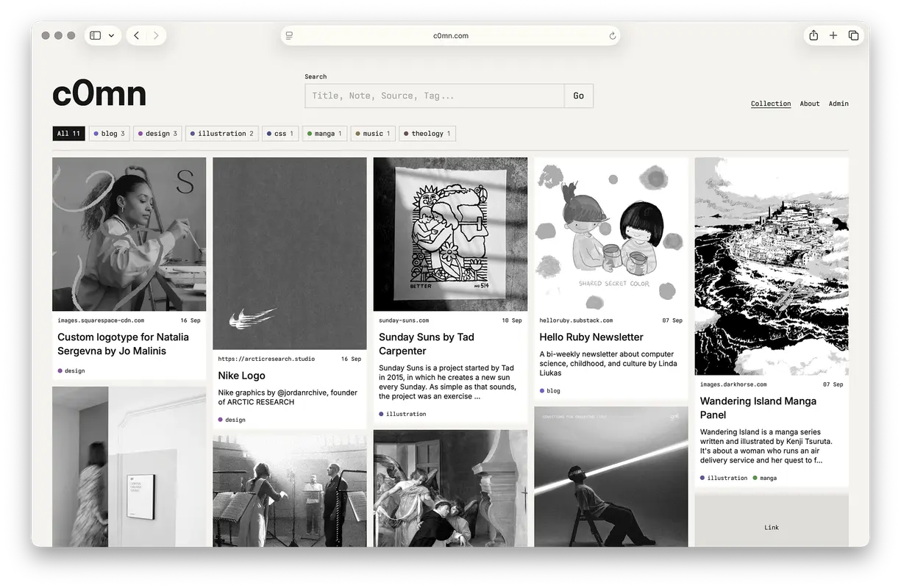Click the helloruby.substack.com source text

(576, 320)
